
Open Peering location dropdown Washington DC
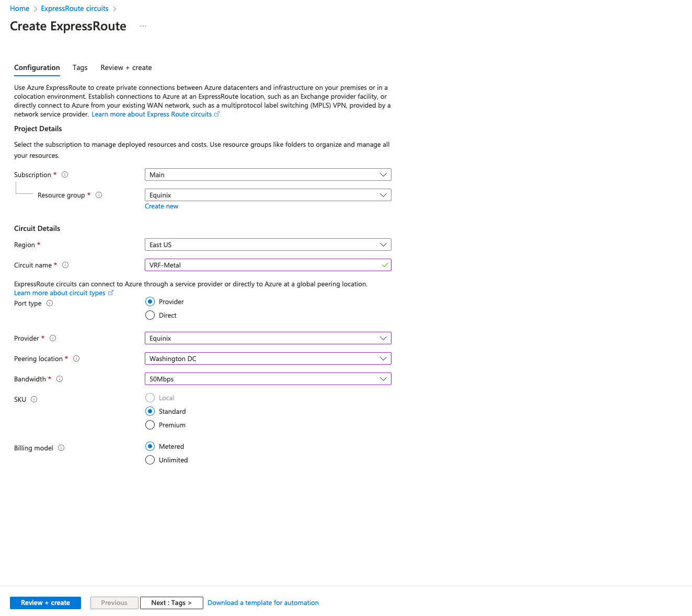coord(268,358)
